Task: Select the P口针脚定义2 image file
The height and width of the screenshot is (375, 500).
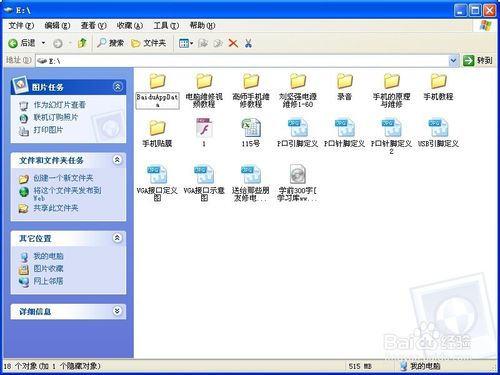Action: pyautogui.click(x=391, y=136)
